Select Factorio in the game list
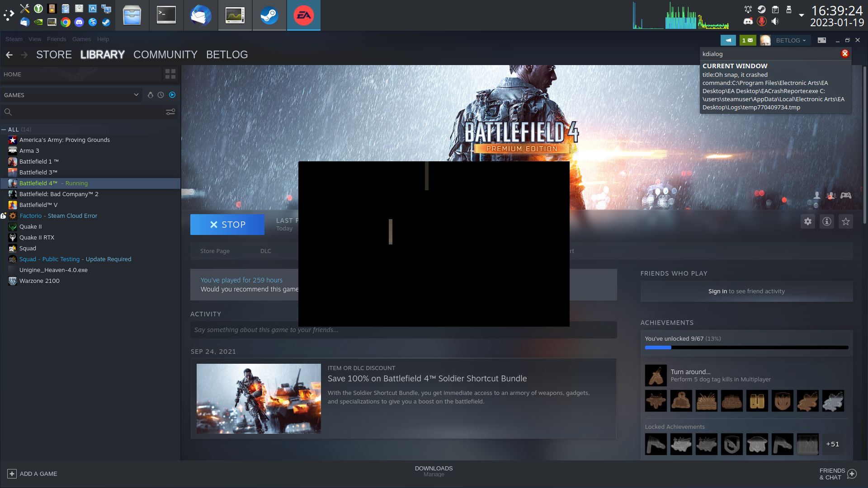Image resolution: width=868 pixels, height=488 pixels. [90, 216]
